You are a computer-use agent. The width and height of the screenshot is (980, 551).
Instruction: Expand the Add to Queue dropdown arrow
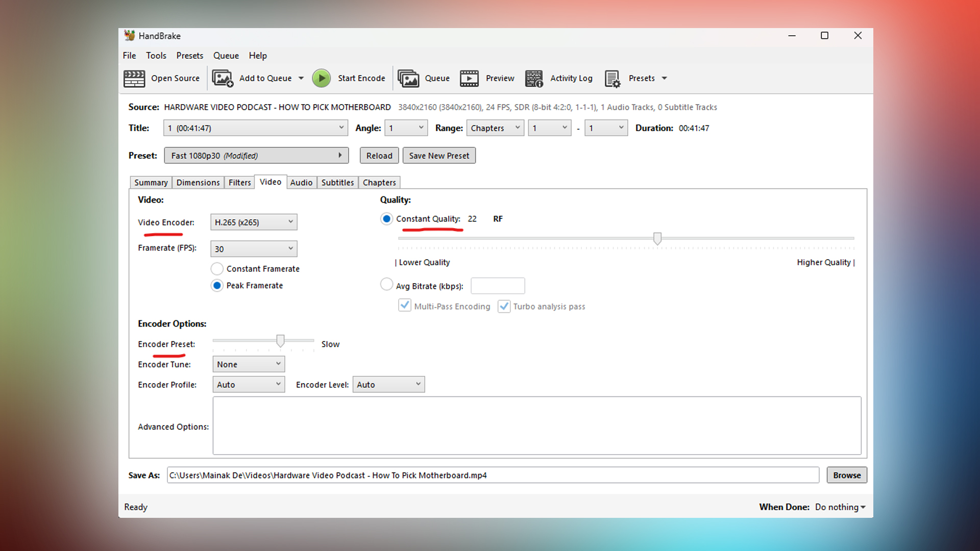(x=301, y=78)
